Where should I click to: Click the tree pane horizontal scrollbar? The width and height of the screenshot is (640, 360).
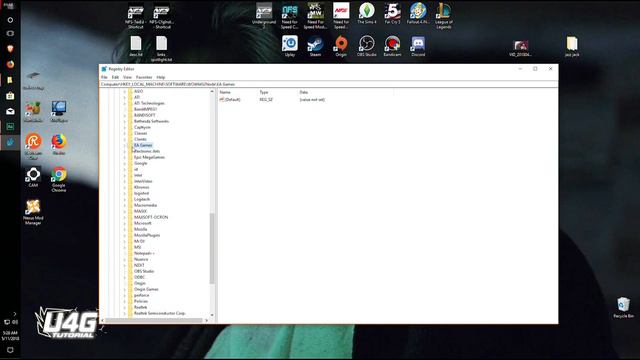click(154, 320)
